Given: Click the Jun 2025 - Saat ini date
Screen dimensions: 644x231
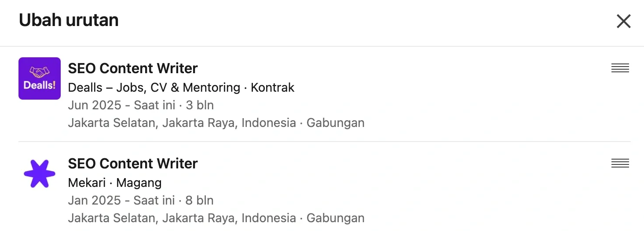Looking at the screenshot, I should [121, 105].
